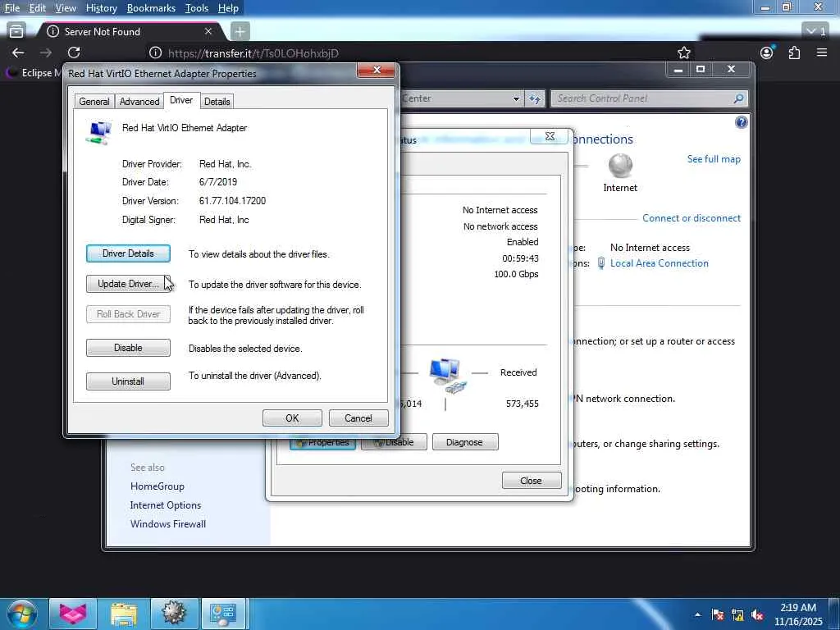Open the Internet Options link
Image resolution: width=840 pixels, height=630 pixels.
click(166, 505)
